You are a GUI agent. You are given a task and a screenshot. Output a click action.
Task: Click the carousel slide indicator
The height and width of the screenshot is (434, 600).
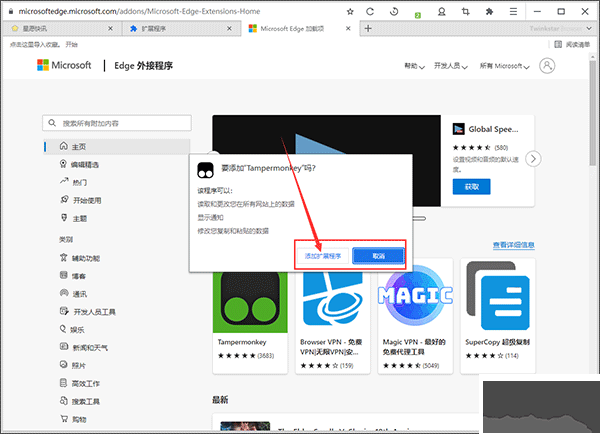[419, 218]
